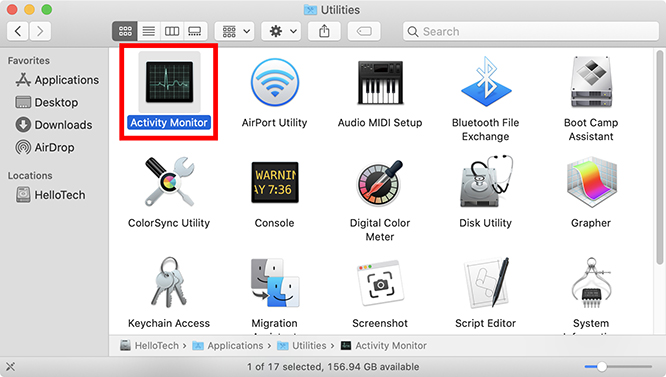The image size is (666, 377).
Task: Click the Favorites sidebar heading
Action: [x=28, y=61]
